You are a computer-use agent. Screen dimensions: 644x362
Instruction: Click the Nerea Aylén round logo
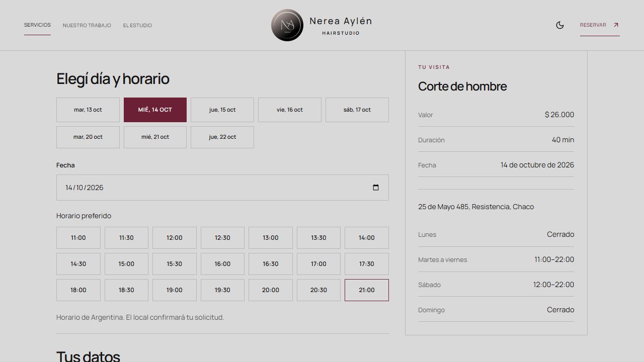(287, 25)
